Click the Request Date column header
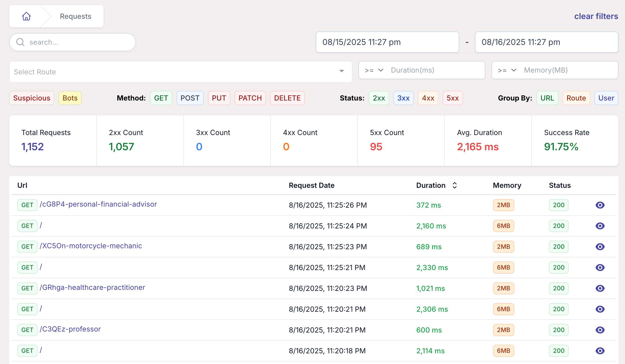The width and height of the screenshot is (625, 364). pos(312,185)
